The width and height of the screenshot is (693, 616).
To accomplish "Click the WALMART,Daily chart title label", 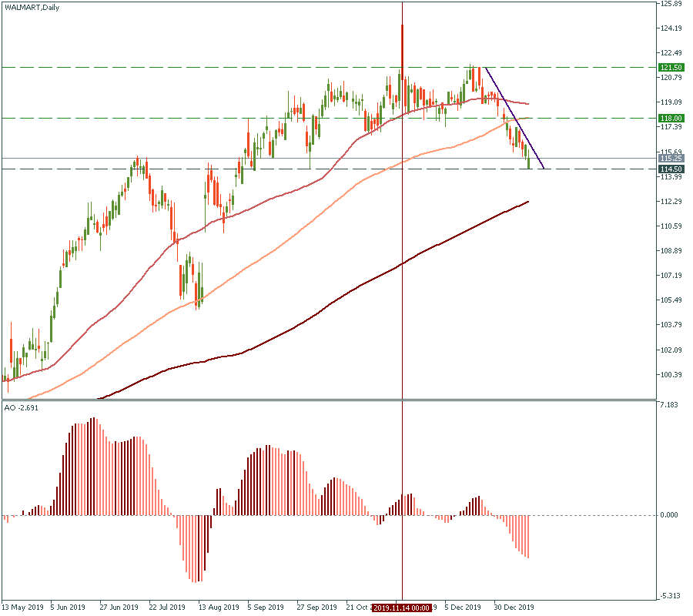I will pos(32,7).
